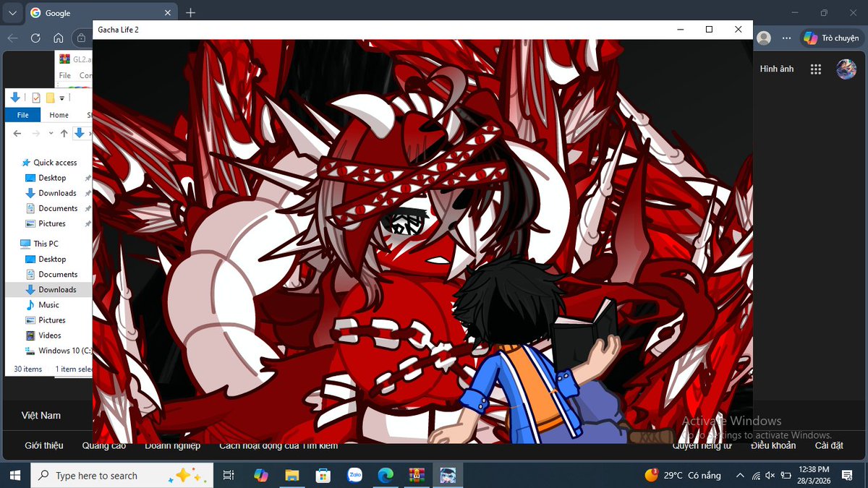Open Microsoft Store on taskbar
The width and height of the screenshot is (868, 488).
click(323, 475)
